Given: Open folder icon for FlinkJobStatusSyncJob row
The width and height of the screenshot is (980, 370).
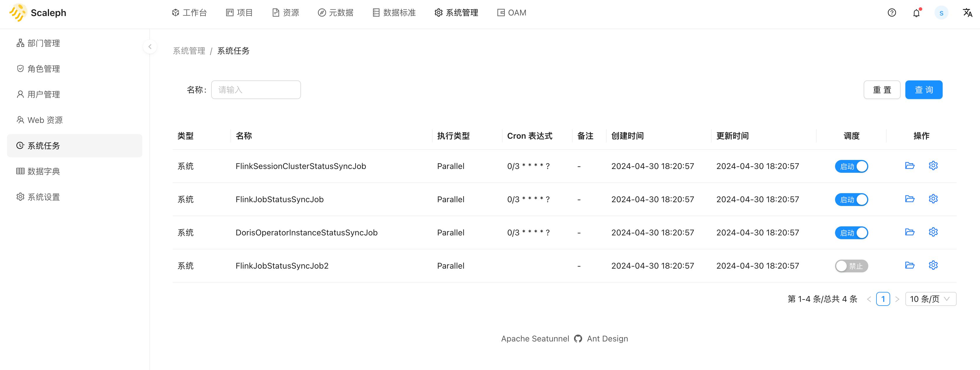Looking at the screenshot, I should pos(910,199).
